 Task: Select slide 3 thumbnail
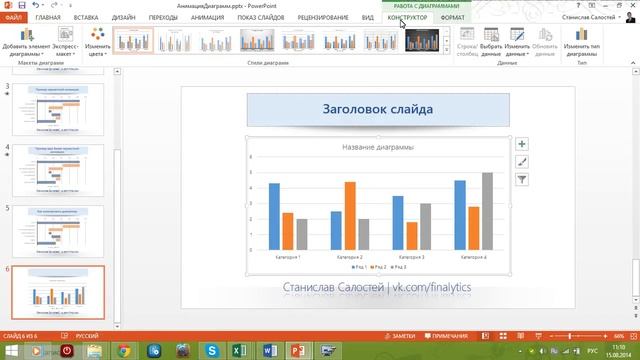58,109
